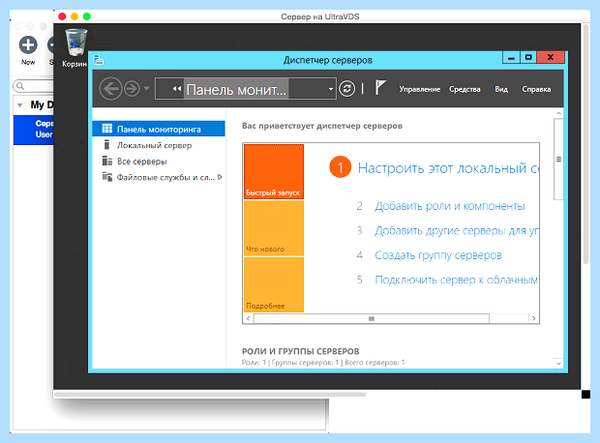This screenshot has height=443, width=600.
Task: Click Создать группу серверов link
Action: point(438,255)
